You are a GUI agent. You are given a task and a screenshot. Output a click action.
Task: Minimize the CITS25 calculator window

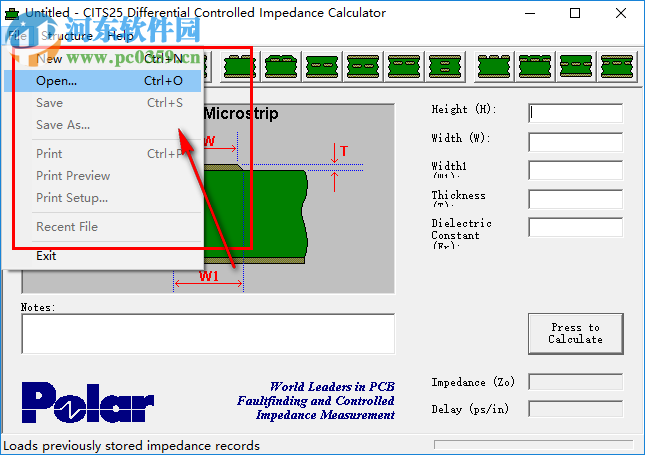pyautogui.click(x=530, y=14)
